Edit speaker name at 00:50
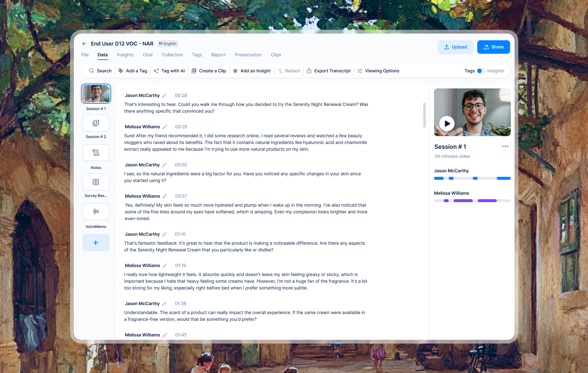This screenshot has width=588, height=373. pos(164,165)
